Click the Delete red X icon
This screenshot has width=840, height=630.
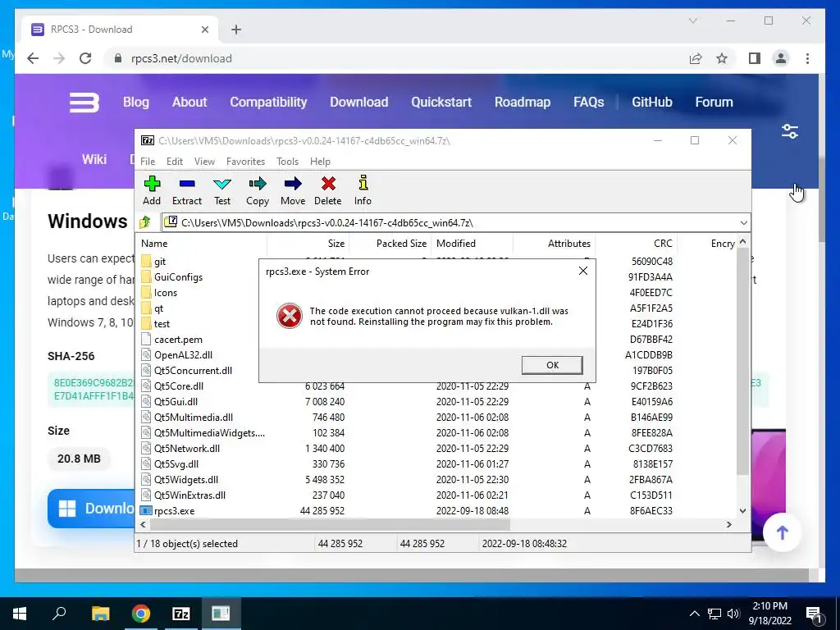tap(328, 190)
